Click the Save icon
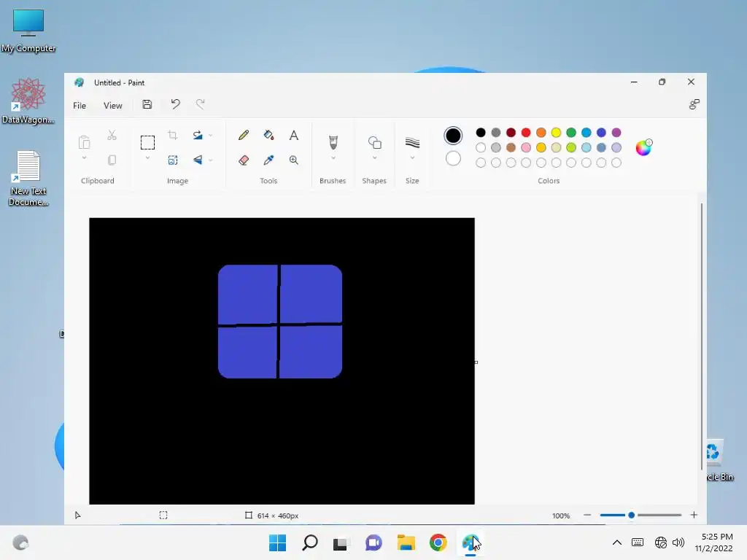747x560 pixels. coord(147,105)
